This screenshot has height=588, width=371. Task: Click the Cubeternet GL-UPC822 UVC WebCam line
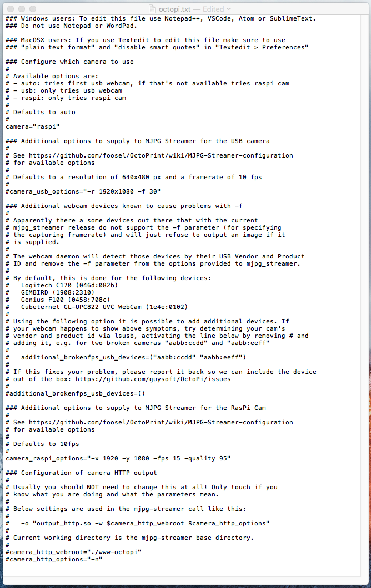click(104, 307)
